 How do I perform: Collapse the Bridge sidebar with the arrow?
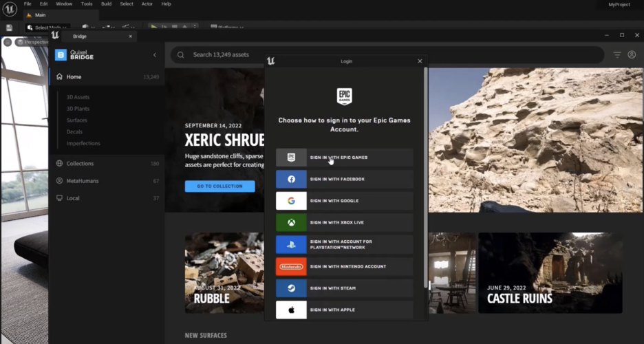pos(155,54)
